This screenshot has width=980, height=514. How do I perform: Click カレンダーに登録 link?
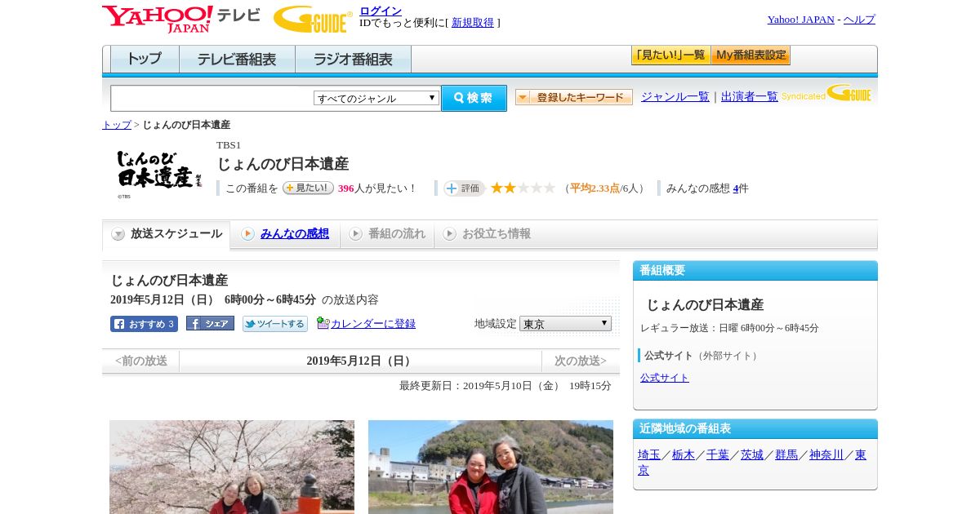click(373, 324)
